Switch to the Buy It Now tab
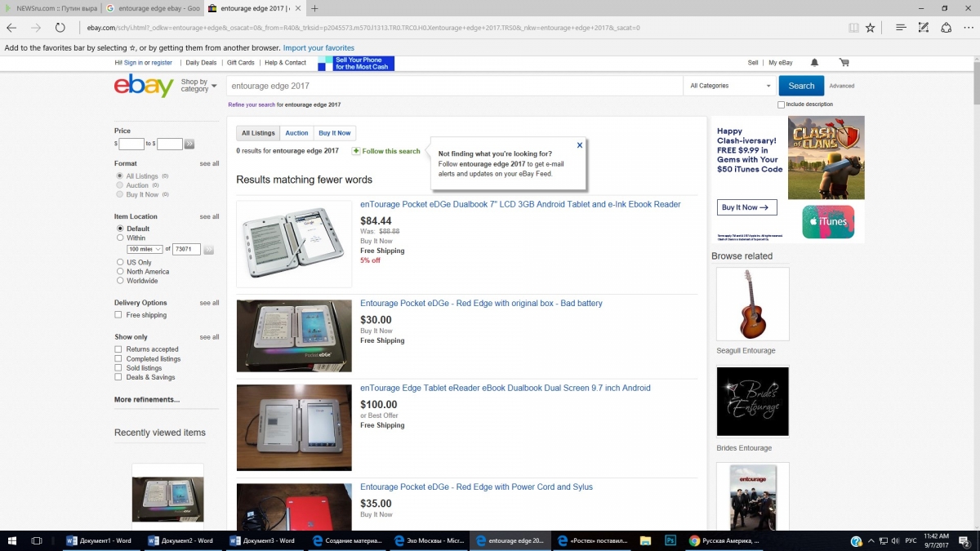The width and height of the screenshot is (980, 551). point(335,133)
